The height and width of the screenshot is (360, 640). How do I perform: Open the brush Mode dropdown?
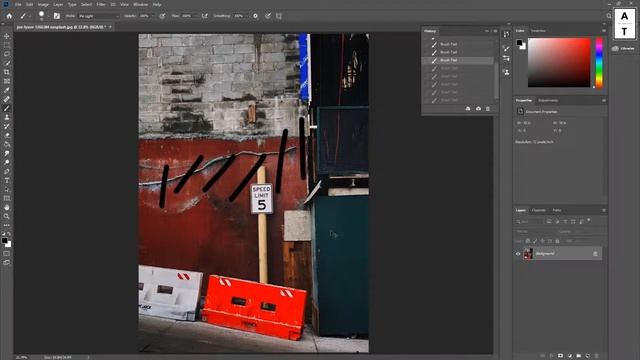(x=99, y=16)
